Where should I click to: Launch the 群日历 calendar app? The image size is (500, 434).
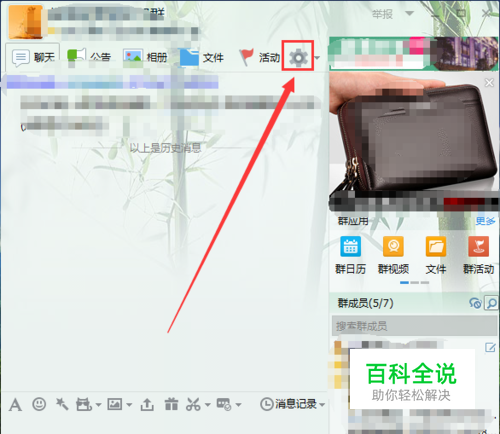(350, 255)
